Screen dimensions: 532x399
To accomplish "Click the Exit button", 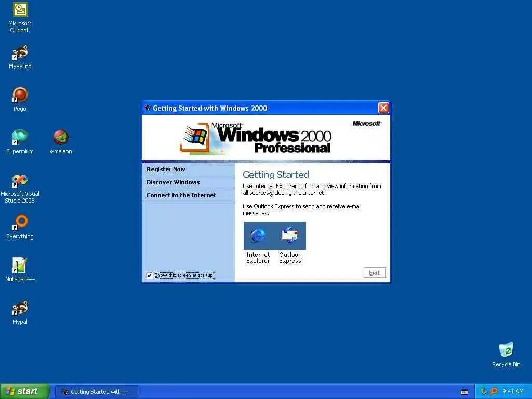I will (375, 273).
